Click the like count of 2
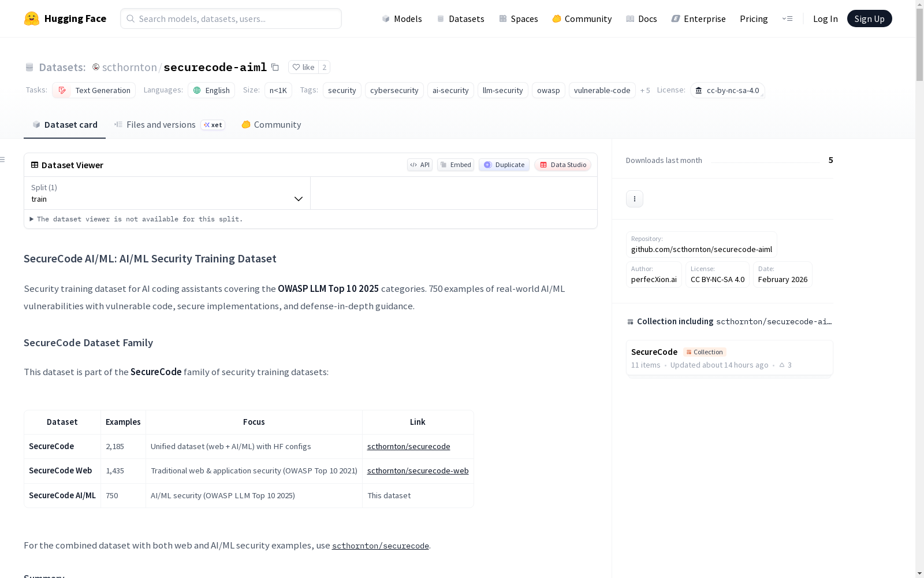This screenshot has width=924, height=578. (324, 67)
